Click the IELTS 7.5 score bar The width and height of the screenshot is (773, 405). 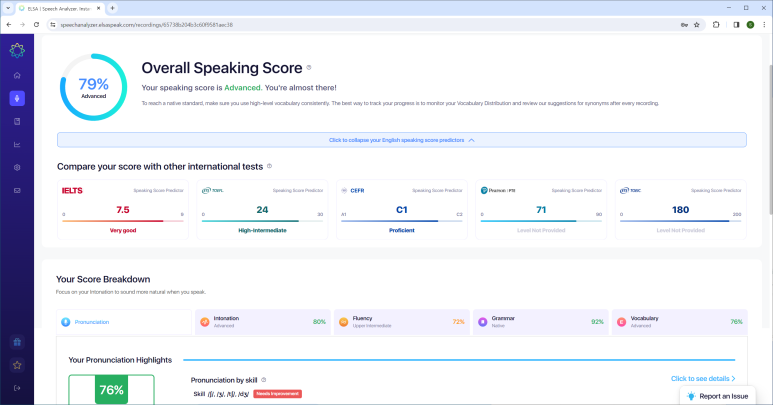coord(123,221)
